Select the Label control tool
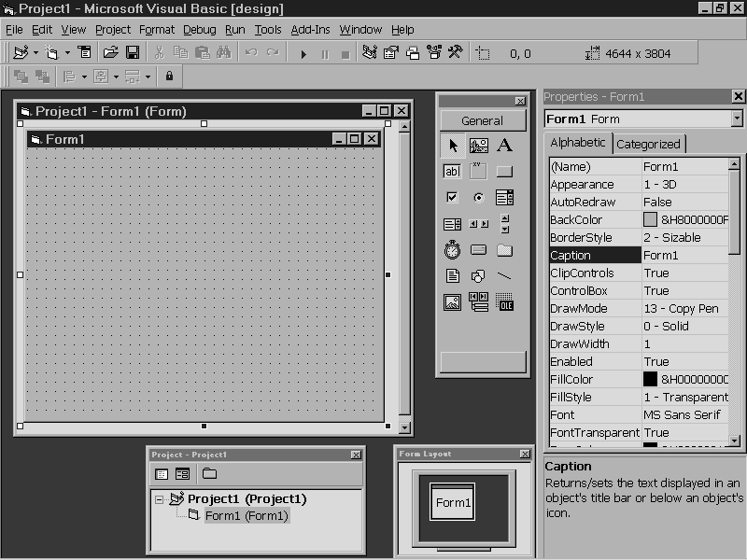The image size is (747, 560). point(504,146)
